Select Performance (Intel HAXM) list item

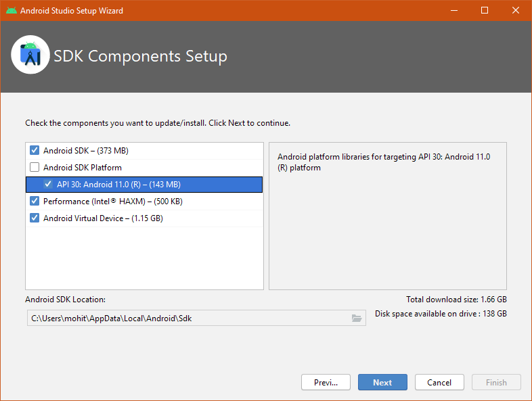[x=113, y=201]
